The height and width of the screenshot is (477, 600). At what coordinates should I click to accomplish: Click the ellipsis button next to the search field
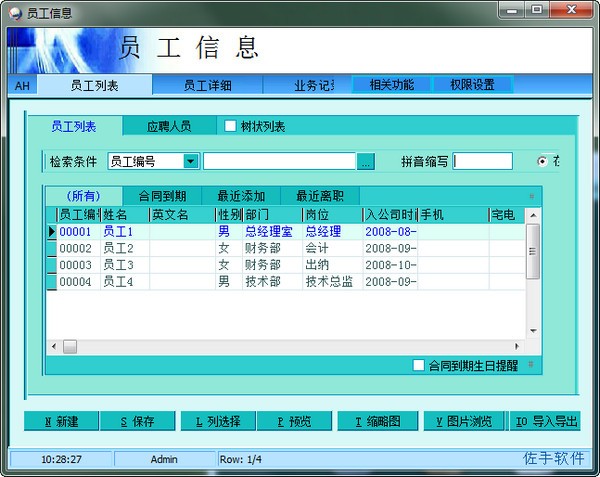(x=366, y=161)
